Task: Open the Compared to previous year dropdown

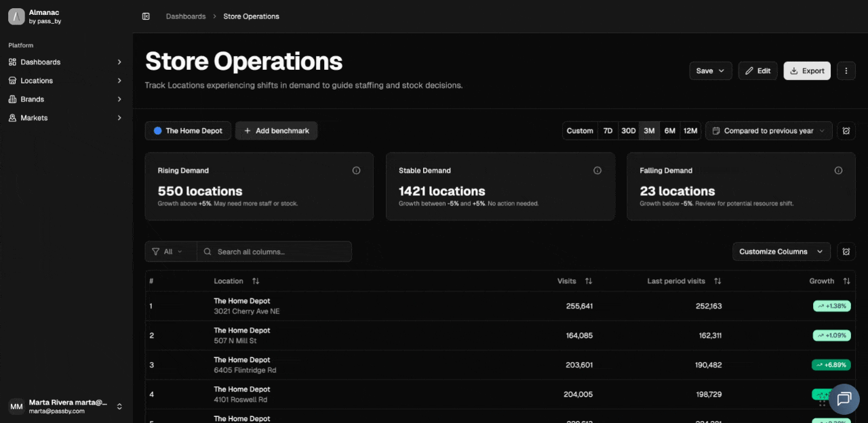Action: (768, 131)
